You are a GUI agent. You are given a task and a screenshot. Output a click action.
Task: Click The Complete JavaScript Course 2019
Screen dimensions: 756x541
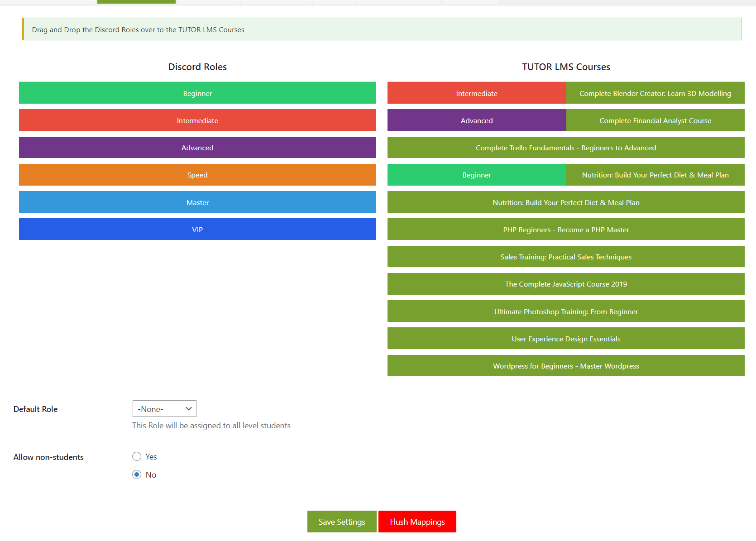click(x=566, y=284)
